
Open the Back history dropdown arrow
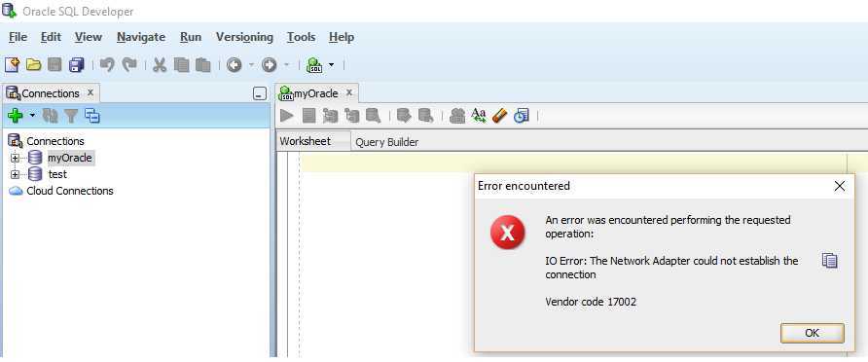(x=251, y=65)
